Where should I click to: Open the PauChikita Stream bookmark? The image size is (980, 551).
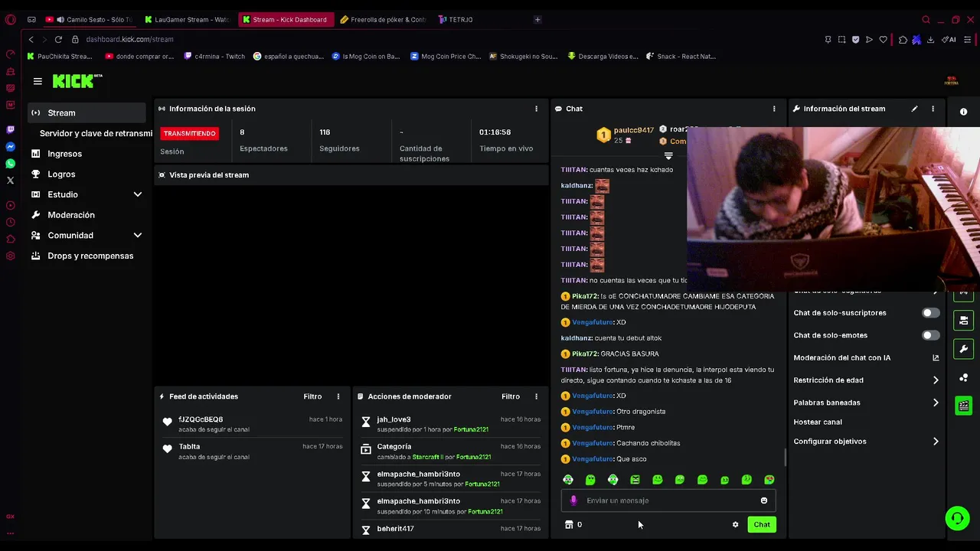pyautogui.click(x=59, y=56)
